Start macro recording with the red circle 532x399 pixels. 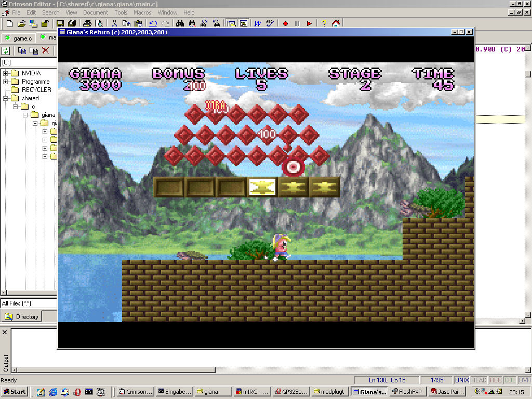pos(285,23)
